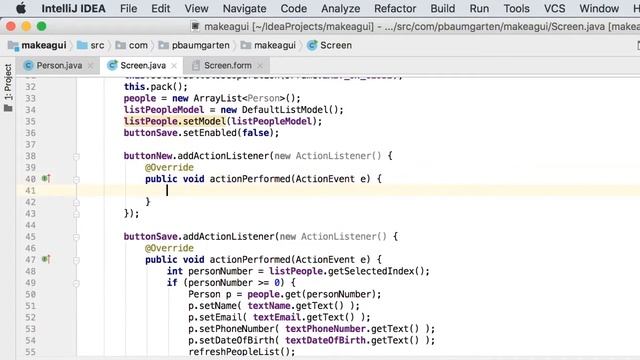Open the VCS menu

(x=554, y=8)
